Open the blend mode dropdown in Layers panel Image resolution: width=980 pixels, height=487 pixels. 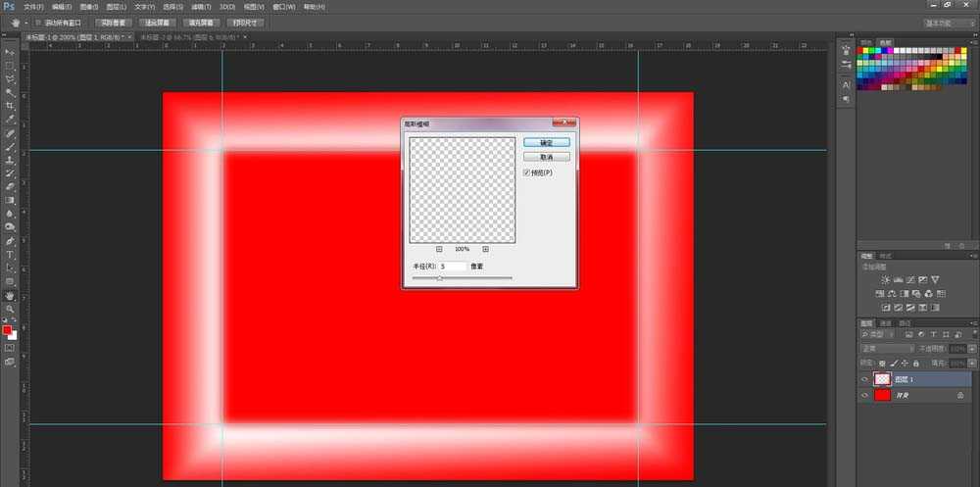tap(887, 348)
